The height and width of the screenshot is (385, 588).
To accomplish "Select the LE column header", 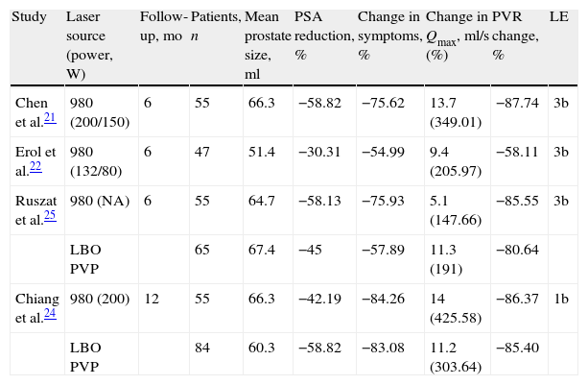I will click(x=558, y=17).
